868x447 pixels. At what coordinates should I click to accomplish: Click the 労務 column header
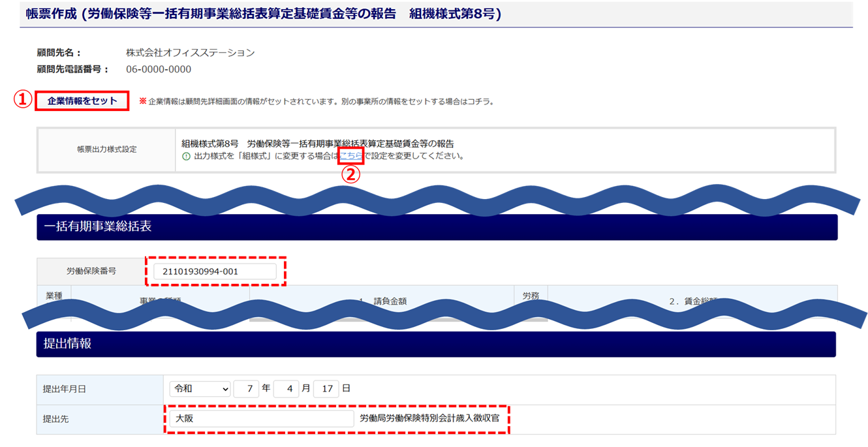(531, 296)
